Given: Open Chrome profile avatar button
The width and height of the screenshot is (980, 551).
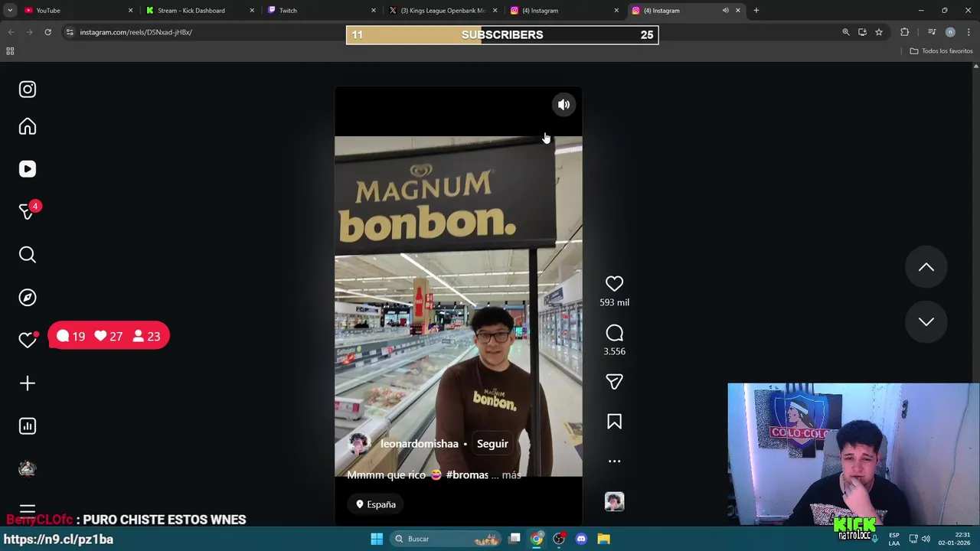Looking at the screenshot, I should click(950, 32).
